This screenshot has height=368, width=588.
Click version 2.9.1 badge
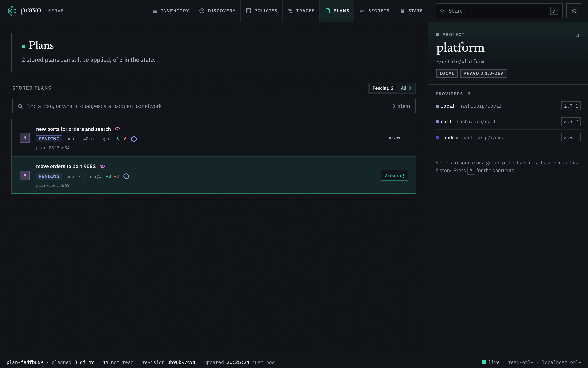[x=571, y=106]
